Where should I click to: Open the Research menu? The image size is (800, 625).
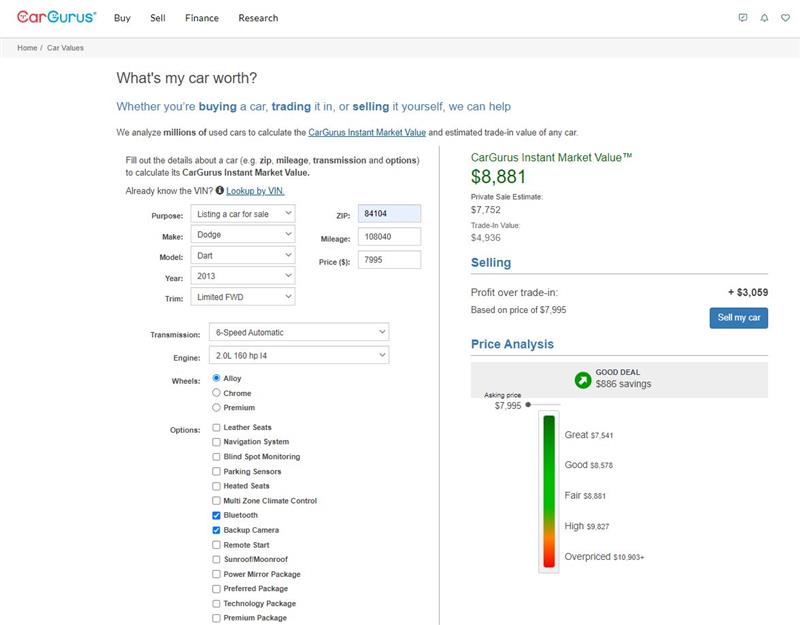pos(258,18)
